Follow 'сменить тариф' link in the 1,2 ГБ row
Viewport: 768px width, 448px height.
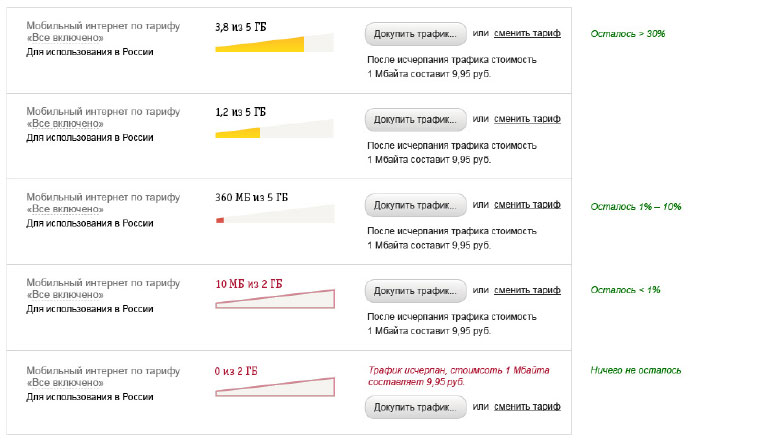pyautogui.click(x=526, y=118)
